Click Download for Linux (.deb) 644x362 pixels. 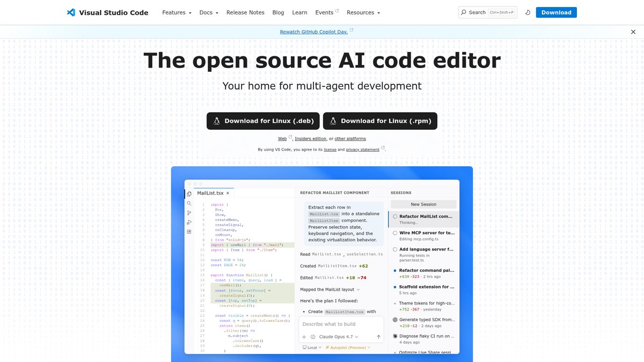(x=264, y=121)
